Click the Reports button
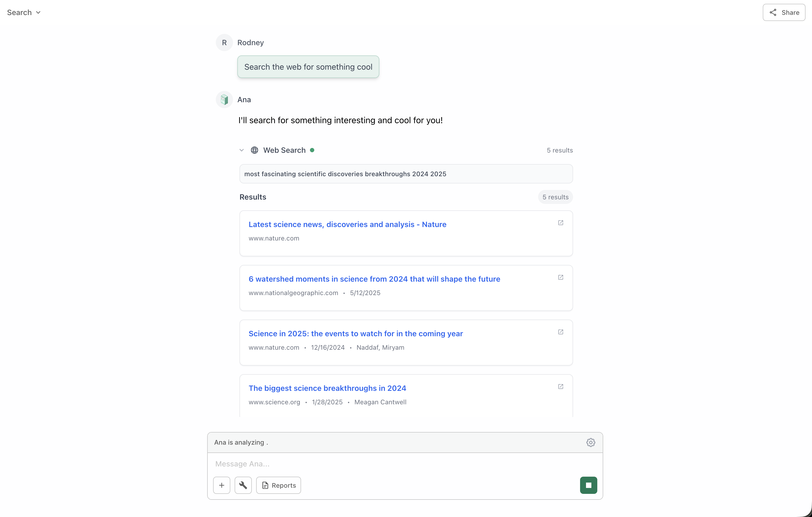Screen dimensions: 812x517 tap(278, 485)
